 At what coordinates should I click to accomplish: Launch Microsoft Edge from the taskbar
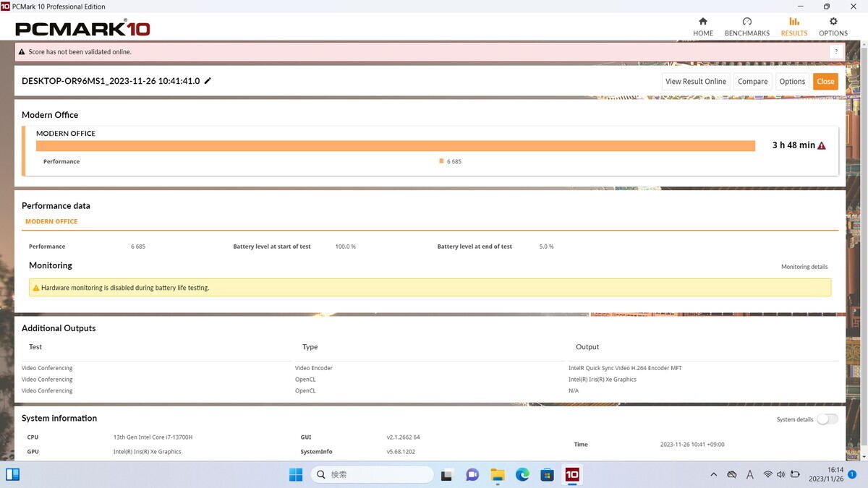coord(522,474)
